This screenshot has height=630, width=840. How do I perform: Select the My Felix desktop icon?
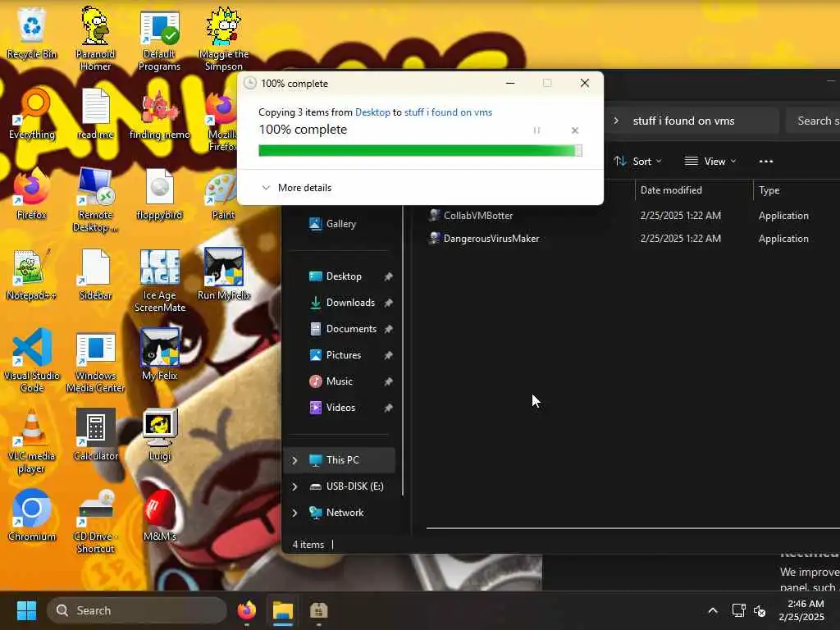[159, 354]
